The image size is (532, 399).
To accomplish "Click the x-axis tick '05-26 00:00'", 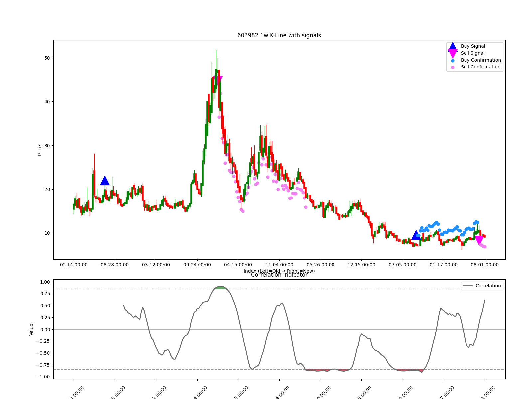I will (321, 265).
